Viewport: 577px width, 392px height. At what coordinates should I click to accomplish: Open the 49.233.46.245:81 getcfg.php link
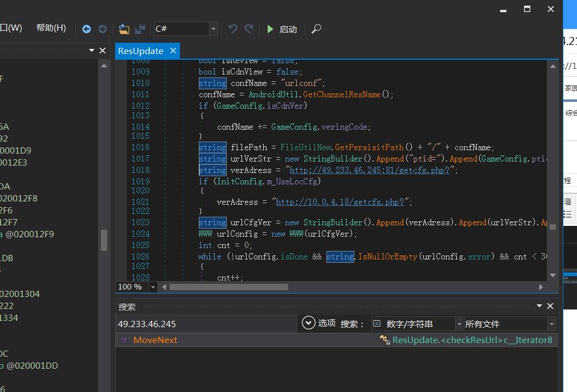click(369, 170)
